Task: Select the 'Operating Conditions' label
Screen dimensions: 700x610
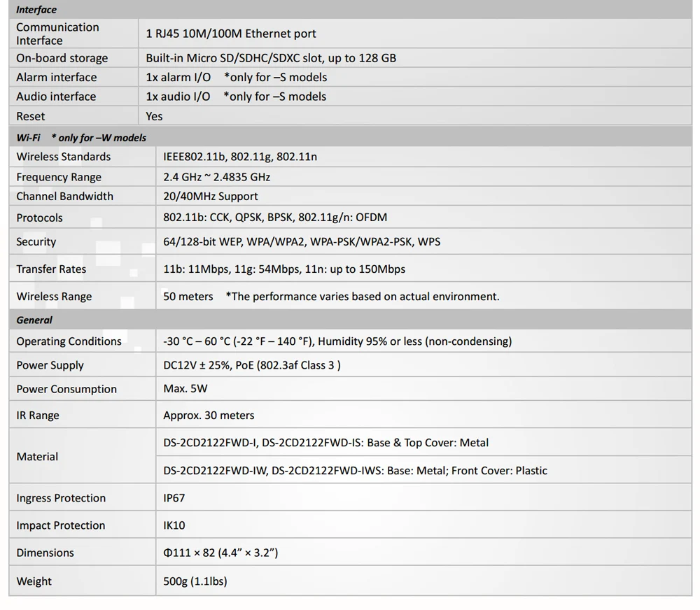Action: (x=69, y=341)
